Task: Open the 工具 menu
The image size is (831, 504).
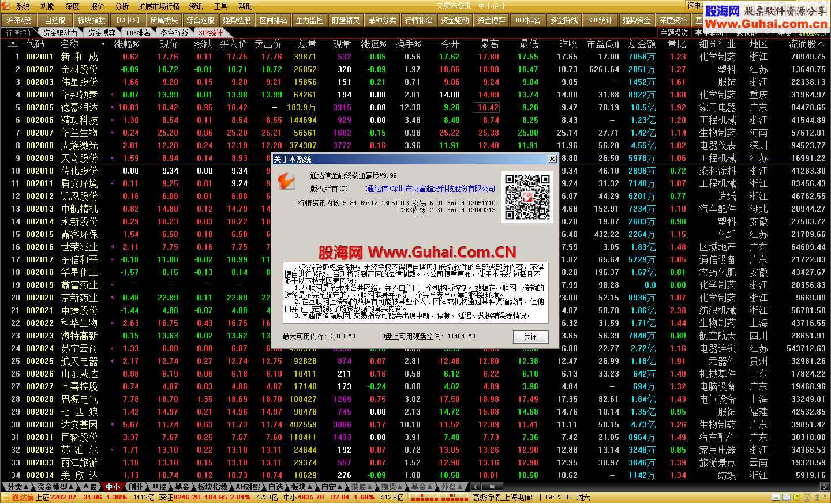Action: [221, 6]
